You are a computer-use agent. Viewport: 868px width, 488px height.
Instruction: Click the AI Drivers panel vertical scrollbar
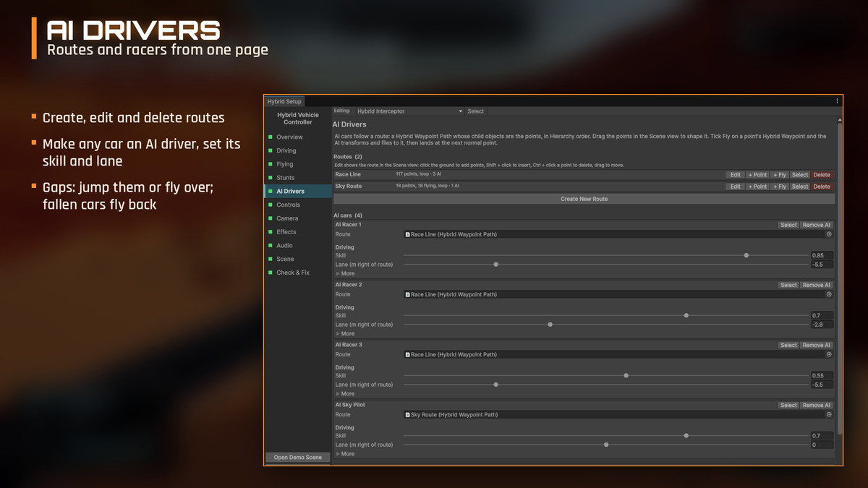[839, 278]
